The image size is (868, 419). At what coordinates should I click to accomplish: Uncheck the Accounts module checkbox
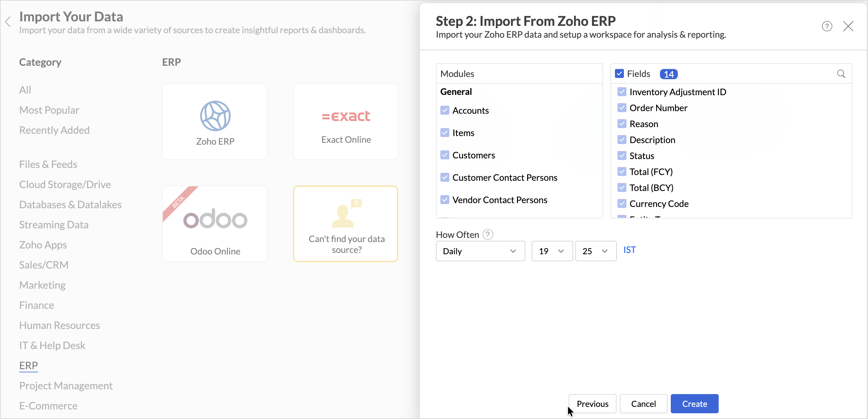[445, 110]
